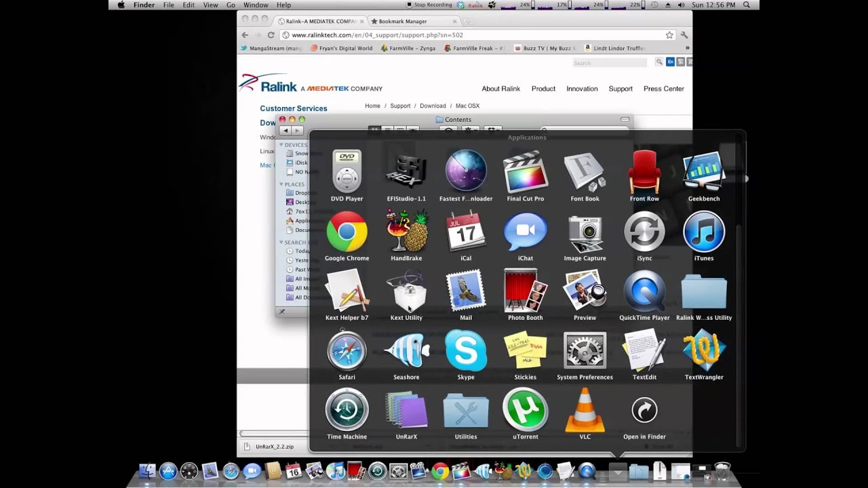Click the Ralink website search field

610,63
